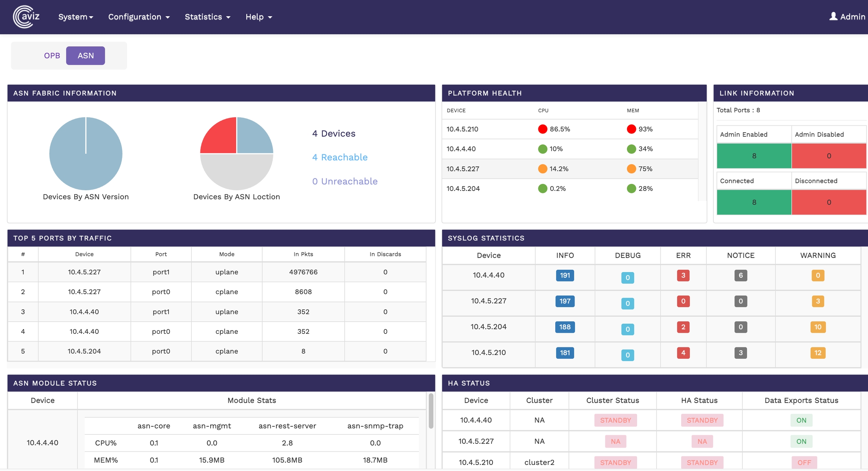Select the ASN view toggle

(x=86, y=56)
